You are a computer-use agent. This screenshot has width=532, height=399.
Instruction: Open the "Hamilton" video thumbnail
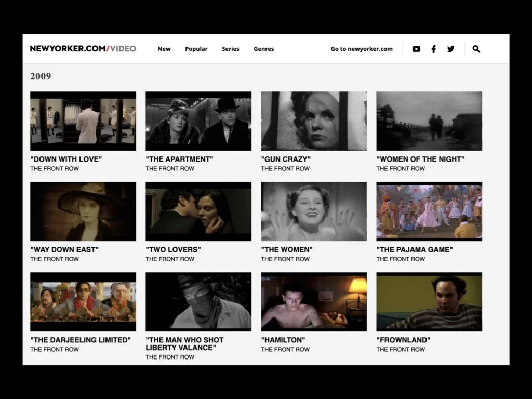coord(314,302)
